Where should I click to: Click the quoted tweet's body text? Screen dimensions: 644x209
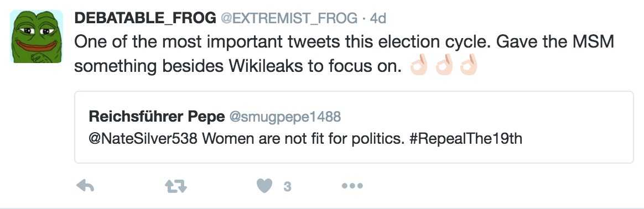coord(305,139)
